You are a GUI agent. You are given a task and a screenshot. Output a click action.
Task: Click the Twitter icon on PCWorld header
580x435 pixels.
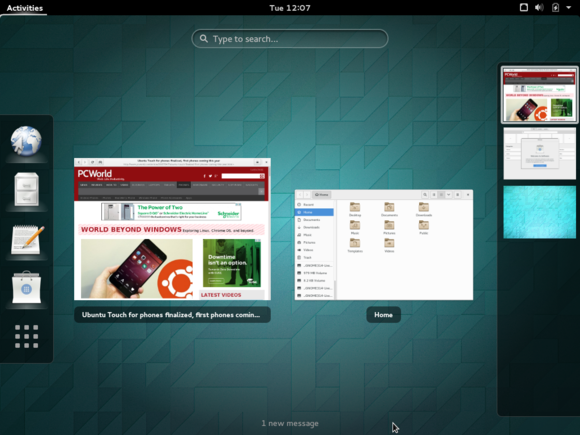pos(210,176)
